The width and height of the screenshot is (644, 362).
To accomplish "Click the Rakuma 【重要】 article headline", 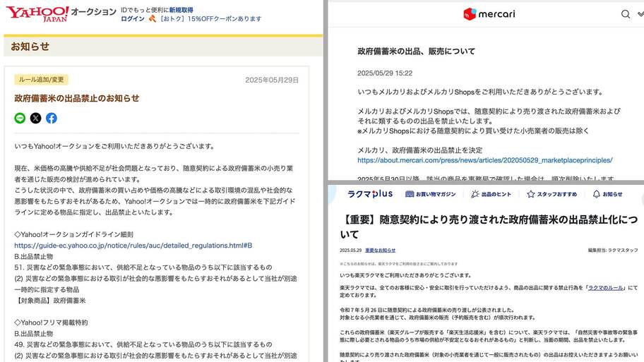I will click(489, 227).
